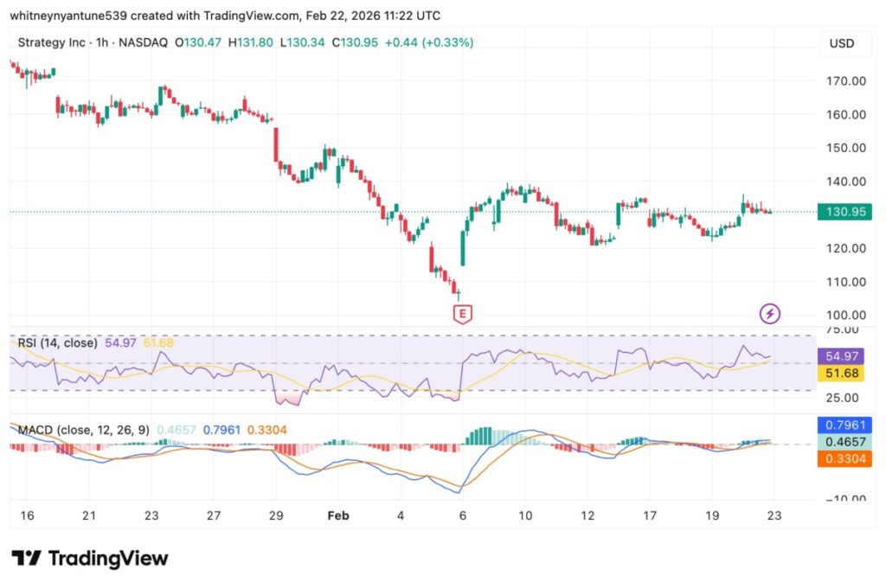
Task: Click the red earnings 'E' marker
Action: click(464, 313)
